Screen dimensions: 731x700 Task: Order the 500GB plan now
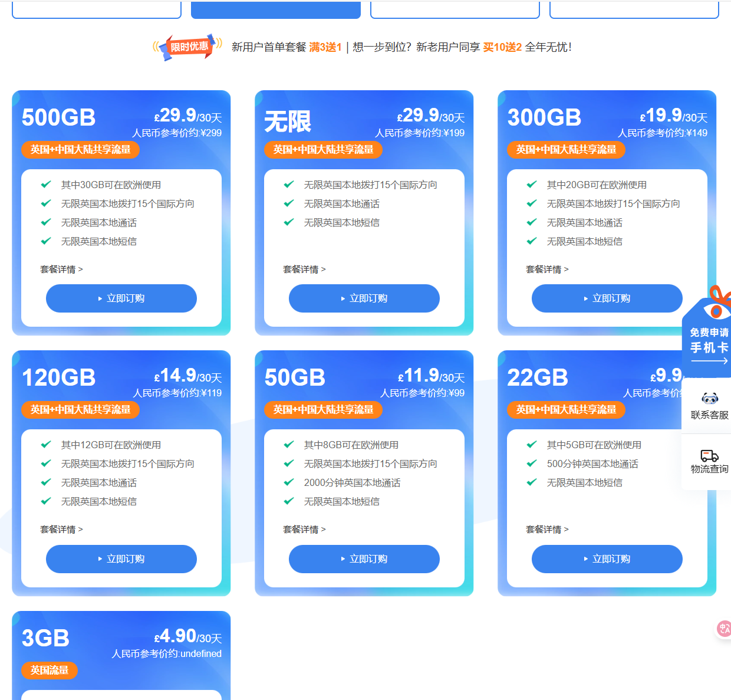tap(121, 298)
